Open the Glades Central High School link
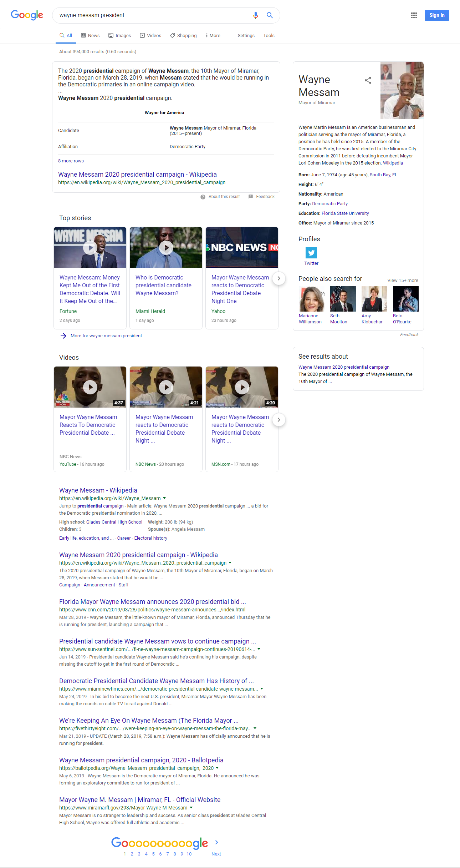The image size is (460, 868). pyautogui.click(x=114, y=522)
